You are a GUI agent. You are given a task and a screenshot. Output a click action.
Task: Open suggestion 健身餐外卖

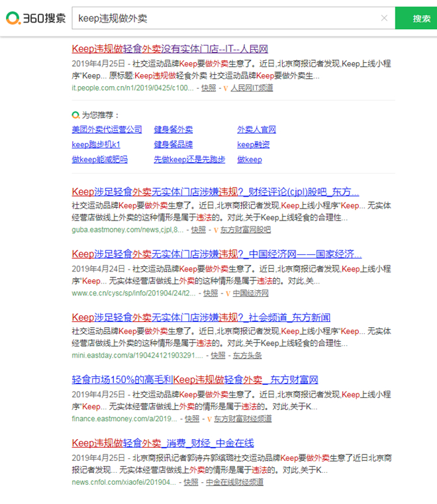coord(173,130)
